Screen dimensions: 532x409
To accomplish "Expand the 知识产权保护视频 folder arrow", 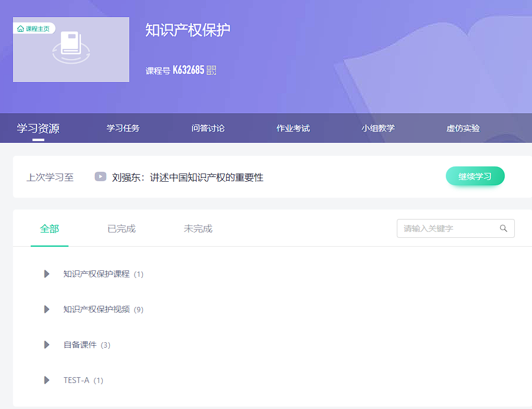I will tap(47, 309).
